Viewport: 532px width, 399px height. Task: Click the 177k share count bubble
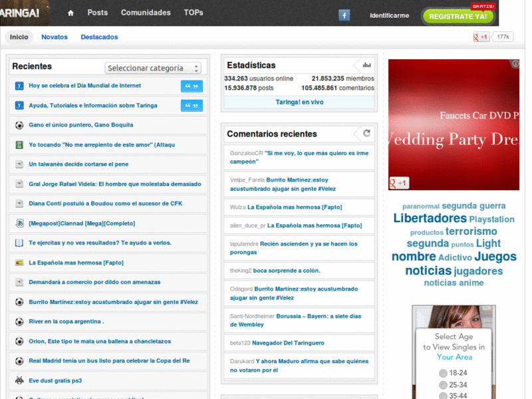(x=503, y=37)
